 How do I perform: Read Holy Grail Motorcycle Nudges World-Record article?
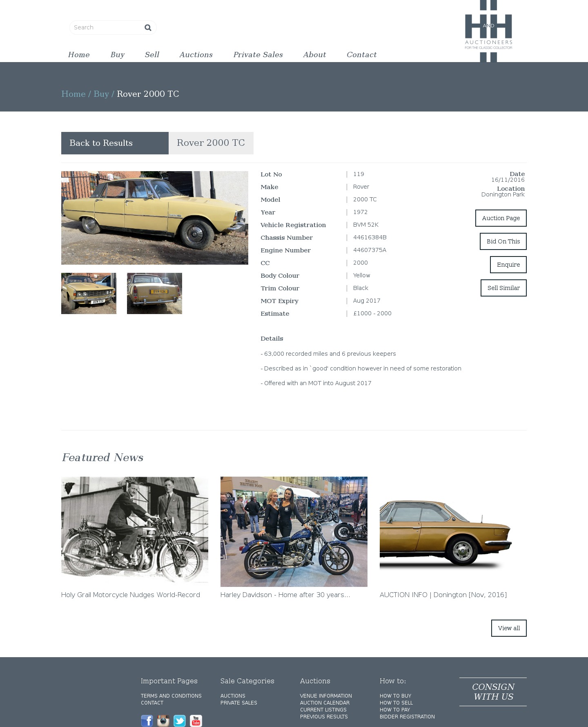pyautogui.click(x=131, y=595)
